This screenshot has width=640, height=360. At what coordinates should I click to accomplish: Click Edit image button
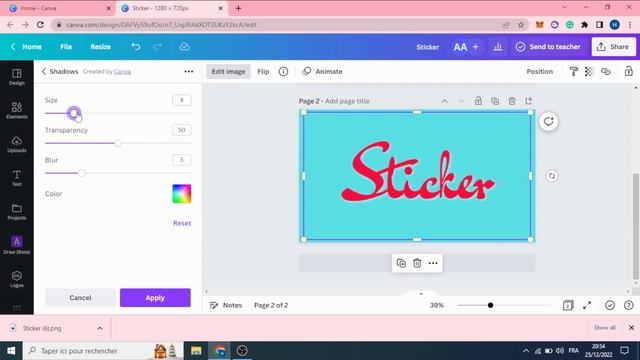pyautogui.click(x=228, y=71)
